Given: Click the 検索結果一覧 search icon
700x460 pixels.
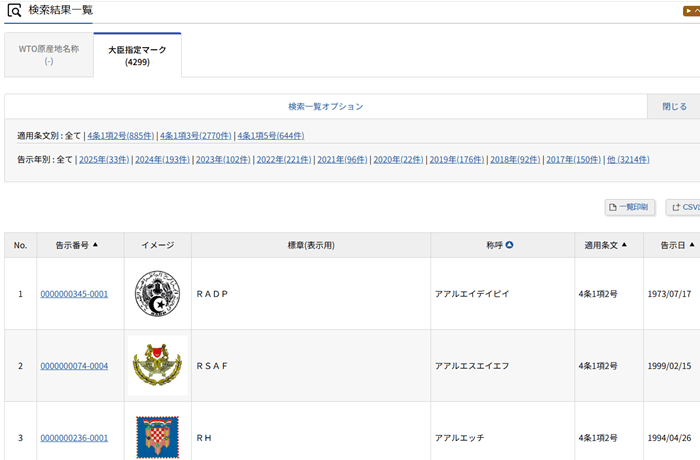Looking at the screenshot, I should tap(14, 10).
